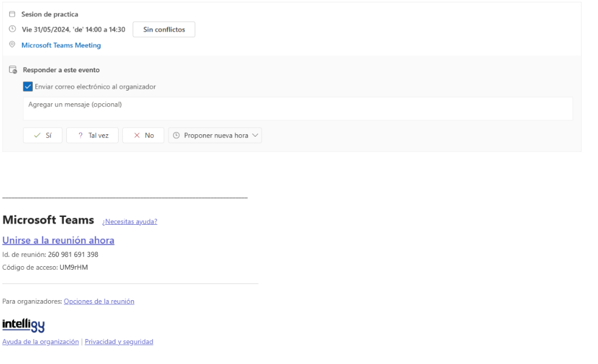This screenshot has width=598, height=364.
Task: Respond Tal vez to the event
Action: point(92,136)
